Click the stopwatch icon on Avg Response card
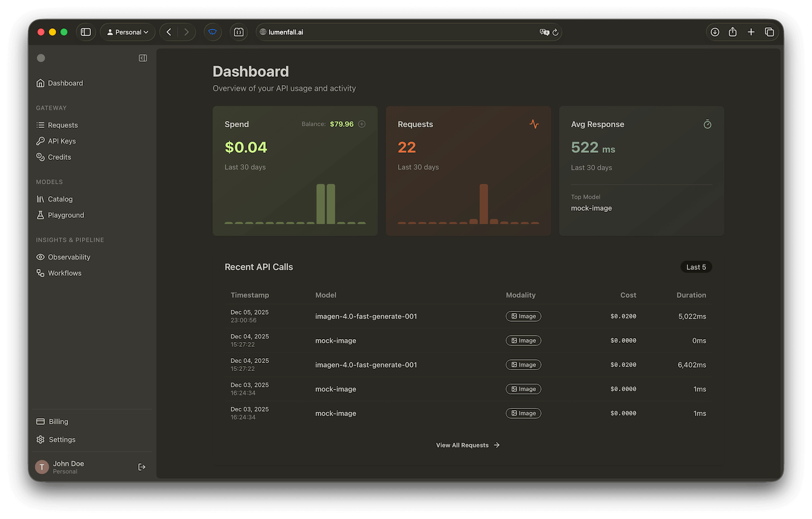The image size is (812, 519). click(708, 124)
